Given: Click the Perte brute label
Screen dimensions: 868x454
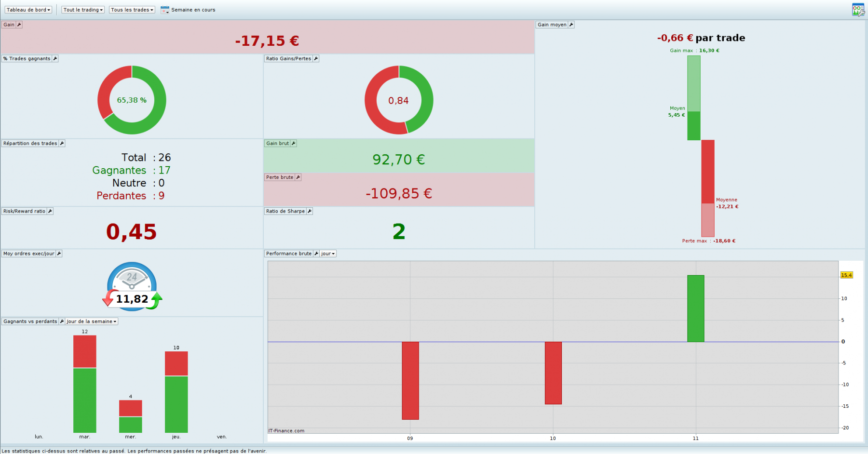Looking at the screenshot, I should pos(280,177).
